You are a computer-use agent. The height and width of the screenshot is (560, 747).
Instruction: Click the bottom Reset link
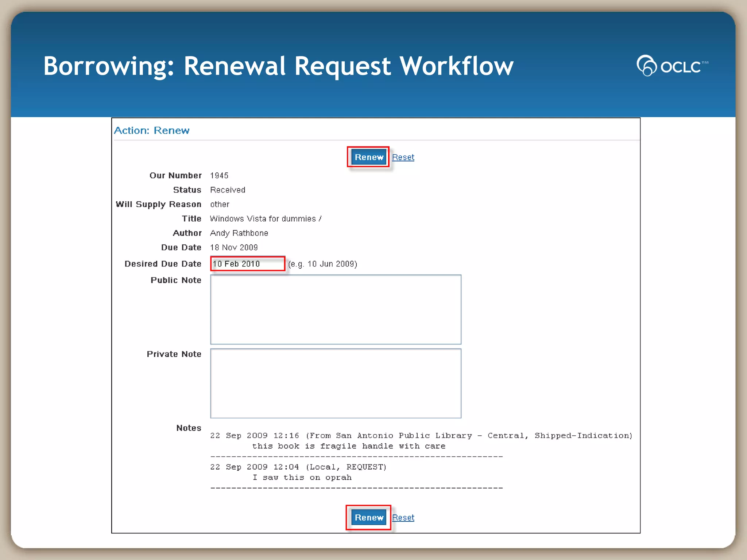click(403, 517)
